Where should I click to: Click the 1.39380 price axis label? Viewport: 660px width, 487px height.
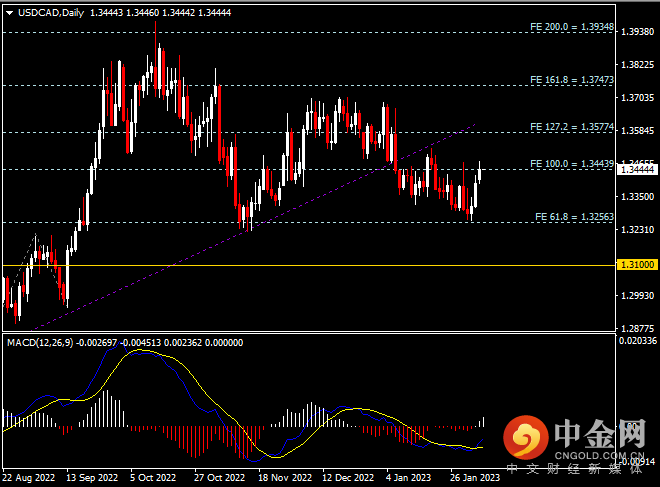[637, 32]
